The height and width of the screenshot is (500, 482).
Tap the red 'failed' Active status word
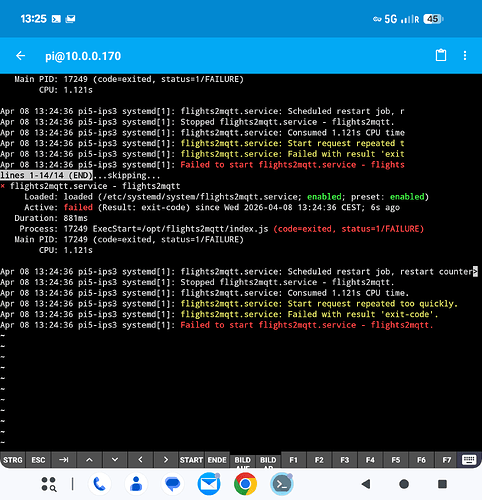pyautogui.click(x=78, y=207)
